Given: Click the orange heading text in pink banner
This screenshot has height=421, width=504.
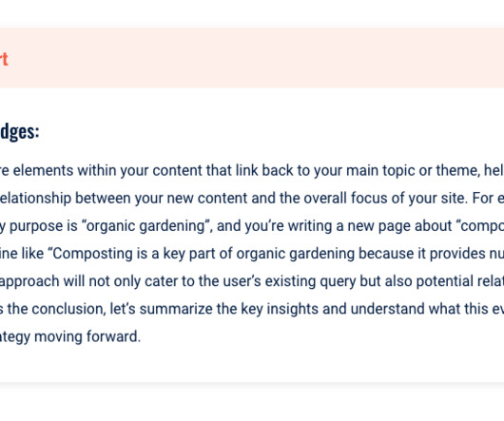Looking at the screenshot, I should coord(4,59).
